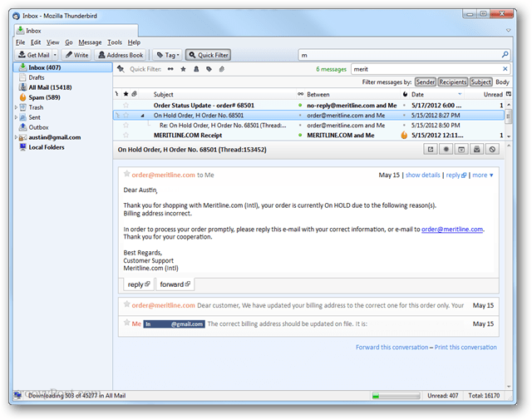Collapse the On Hold Order thread

click(142, 116)
